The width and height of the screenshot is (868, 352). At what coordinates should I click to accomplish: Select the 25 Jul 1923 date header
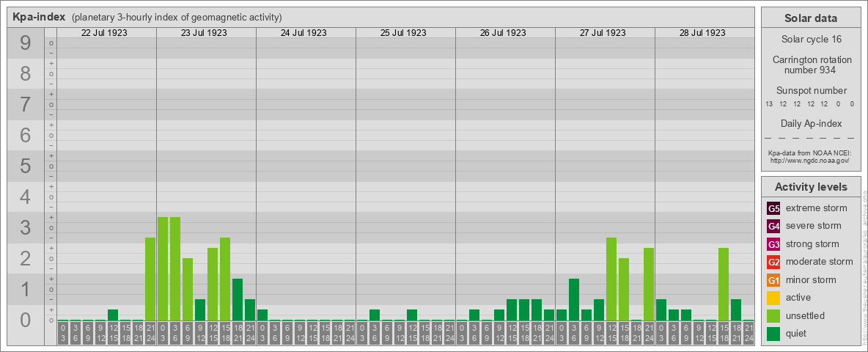click(x=403, y=33)
